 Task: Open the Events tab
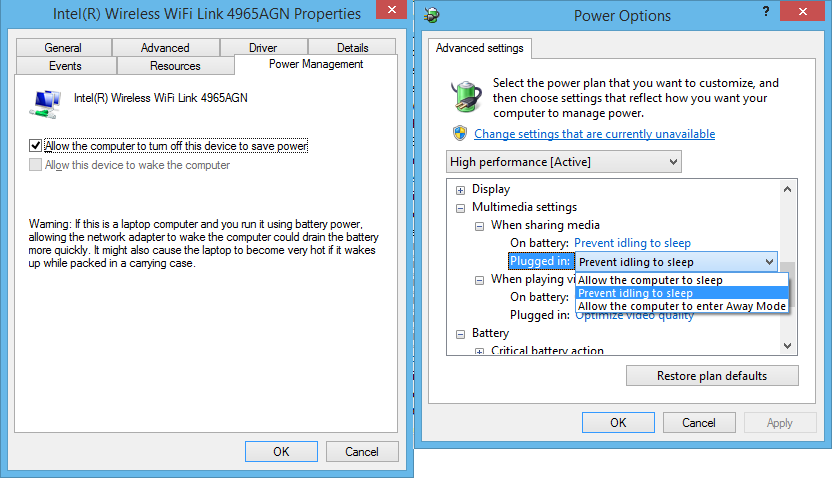tap(65, 66)
